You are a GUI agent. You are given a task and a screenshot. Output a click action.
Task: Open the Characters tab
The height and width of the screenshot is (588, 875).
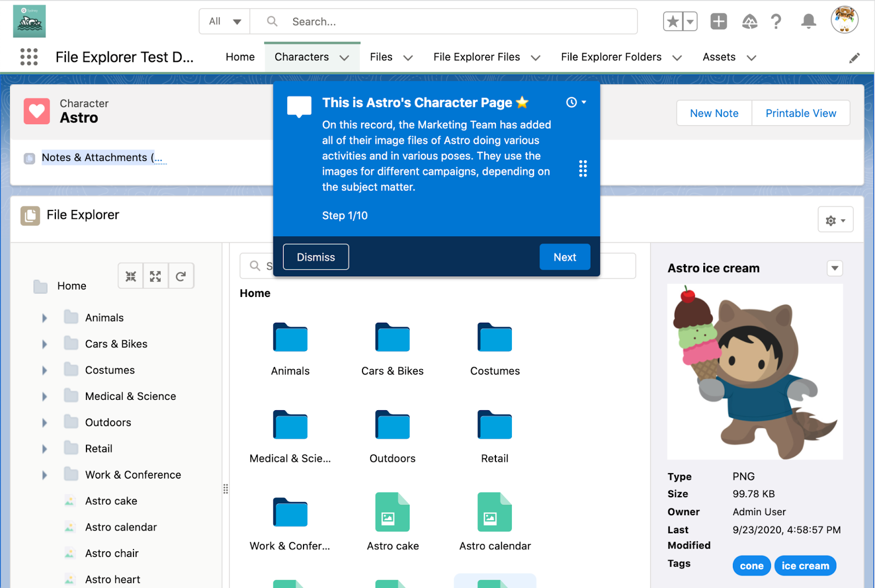click(302, 57)
